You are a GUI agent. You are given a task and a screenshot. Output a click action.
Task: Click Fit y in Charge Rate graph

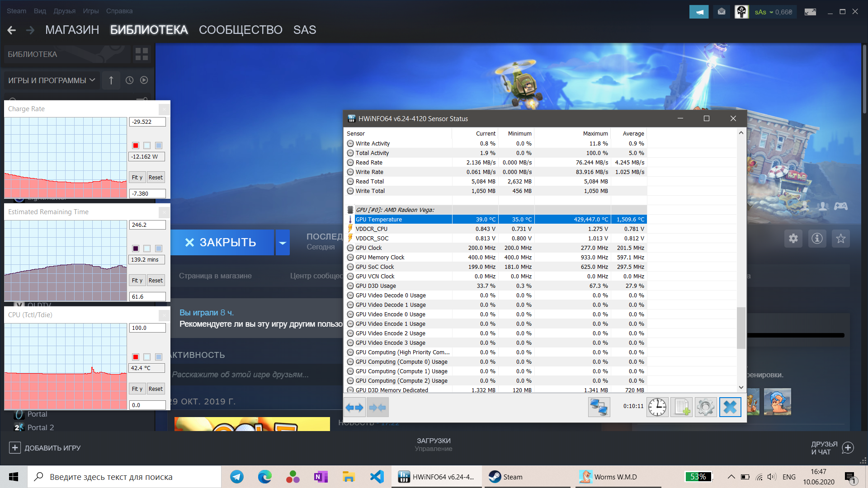[x=137, y=178]
